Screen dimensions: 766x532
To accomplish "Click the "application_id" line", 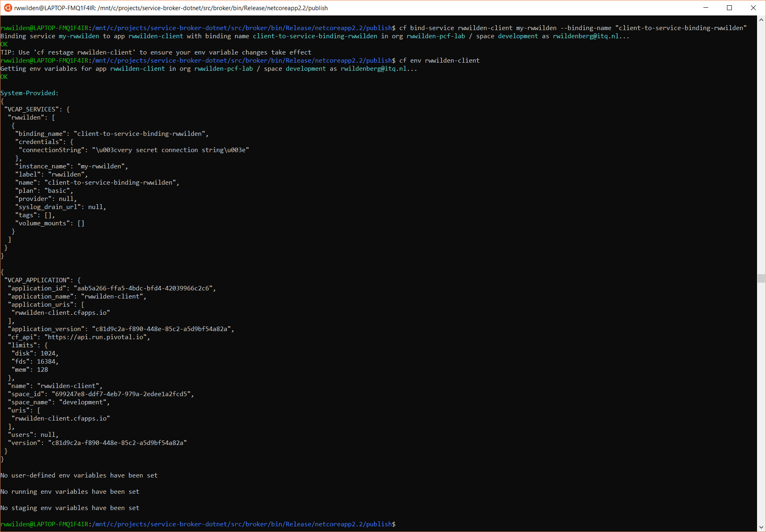I will pos(112,288).
